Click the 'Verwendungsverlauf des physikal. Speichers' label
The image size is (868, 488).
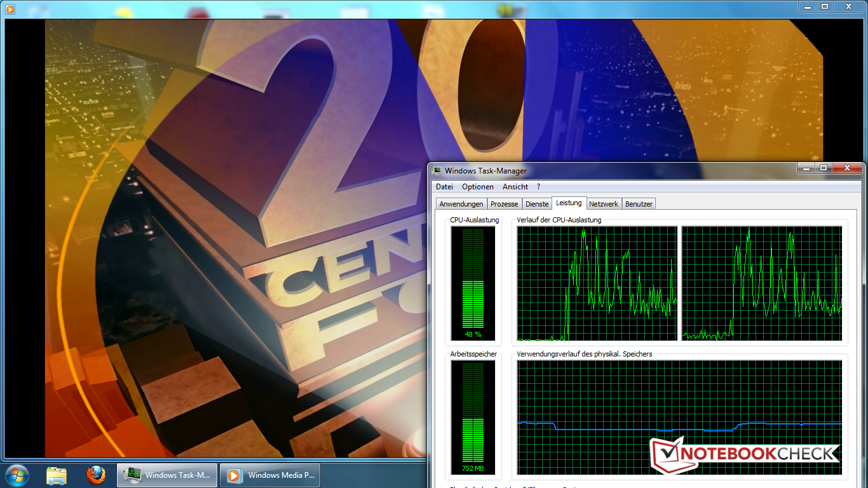pyautogui.click(x=585, y=354)
